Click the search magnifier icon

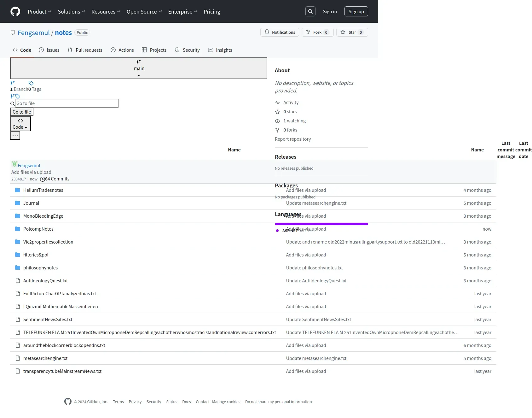click(x=310, y=11)
